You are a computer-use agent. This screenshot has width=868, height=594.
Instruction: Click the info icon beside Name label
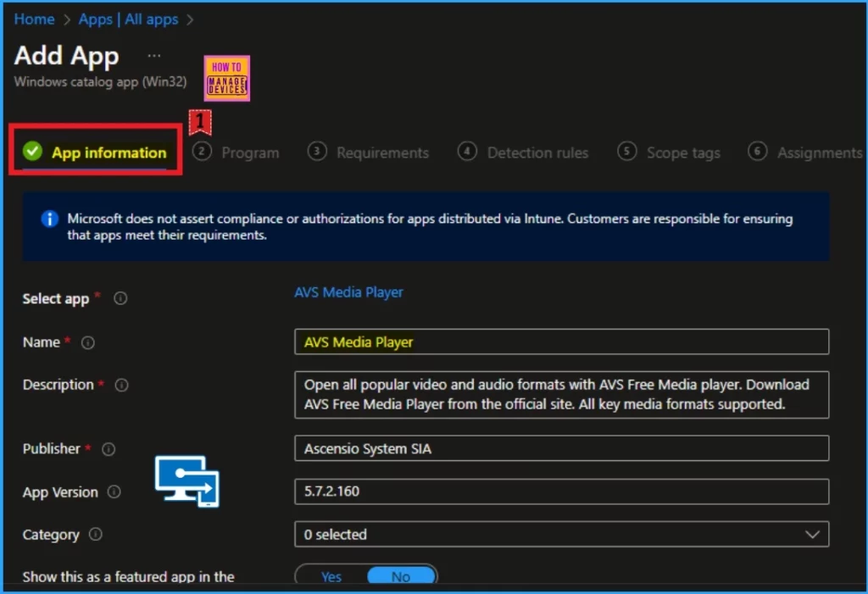tap(87, 342)
